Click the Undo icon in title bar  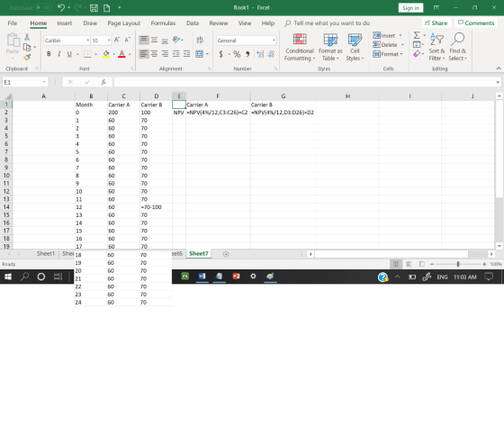tap(61, 7)
